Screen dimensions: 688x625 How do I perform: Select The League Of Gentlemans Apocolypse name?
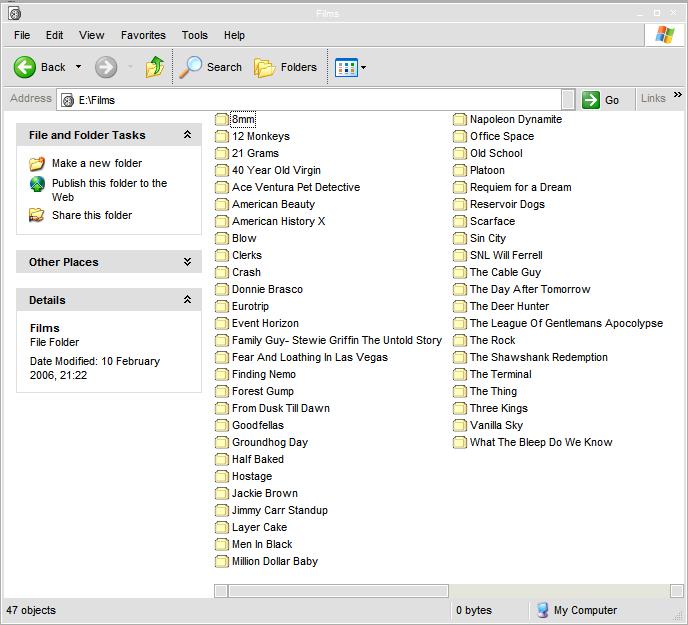(566, 323)
